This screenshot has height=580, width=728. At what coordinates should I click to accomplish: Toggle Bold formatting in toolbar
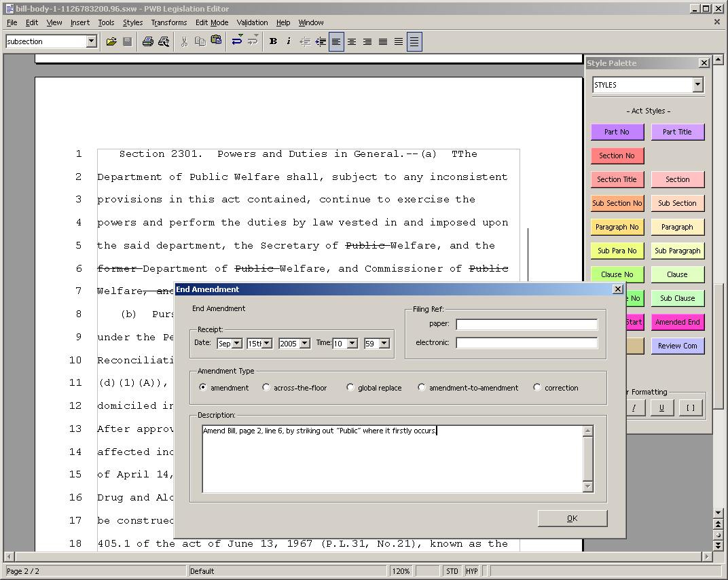[273, 41]
